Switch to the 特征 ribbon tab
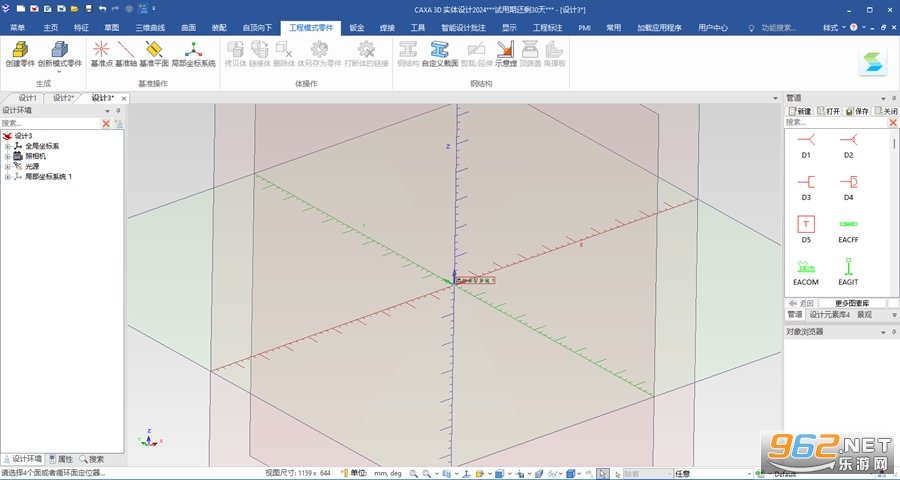Image resolution: width=900 pixels, height=480 pixels. coord(82,28)
